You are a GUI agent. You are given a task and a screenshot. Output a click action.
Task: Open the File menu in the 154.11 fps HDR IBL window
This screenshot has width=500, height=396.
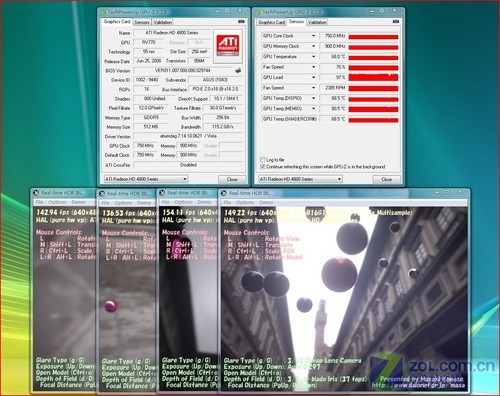point(165,202)
